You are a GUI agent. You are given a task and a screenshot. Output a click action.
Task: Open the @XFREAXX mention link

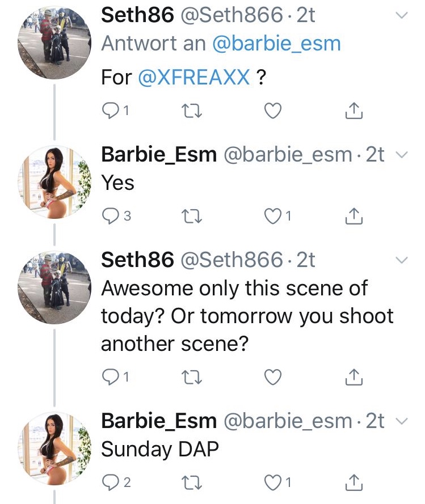point(193,77)
